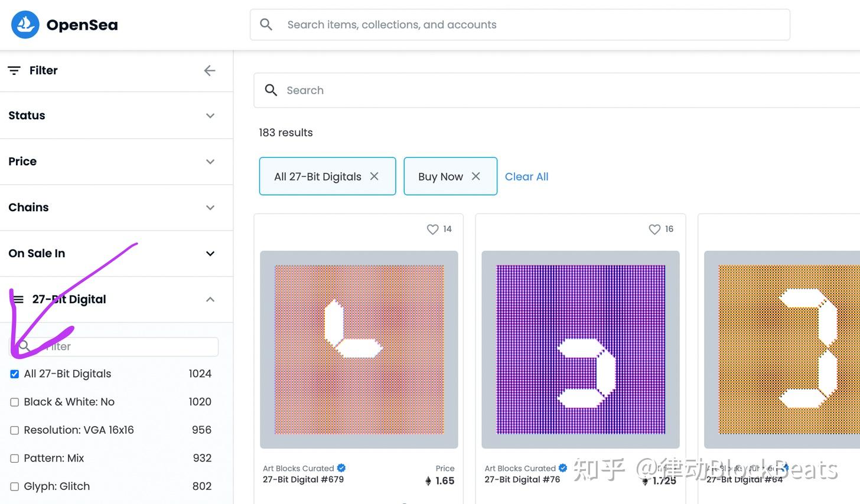The height and width of the screenshot is (504, 860).
Task: Open the 27-Bit Digital #679 artwork thumbnail
Action: pos(359,349)
